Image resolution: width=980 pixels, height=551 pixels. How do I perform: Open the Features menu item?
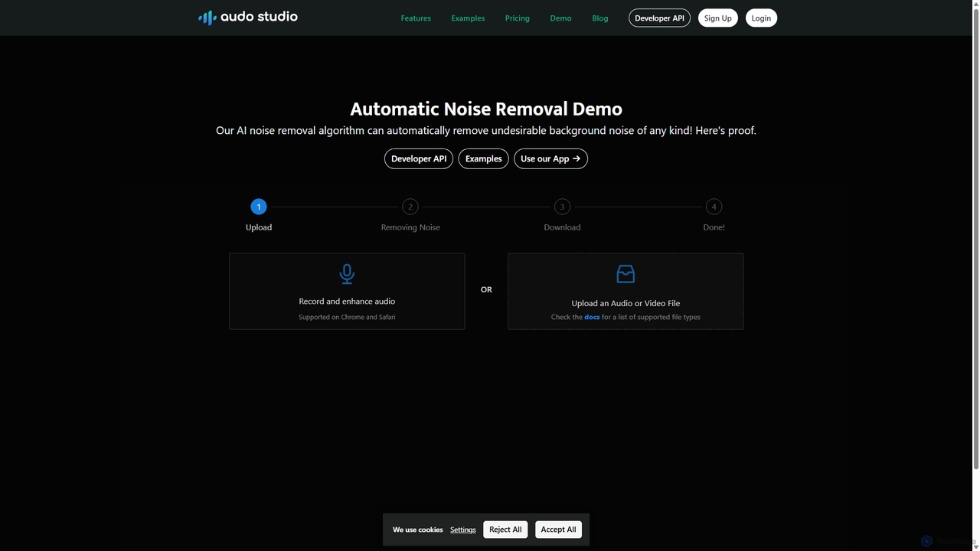(x=416, y=18)
